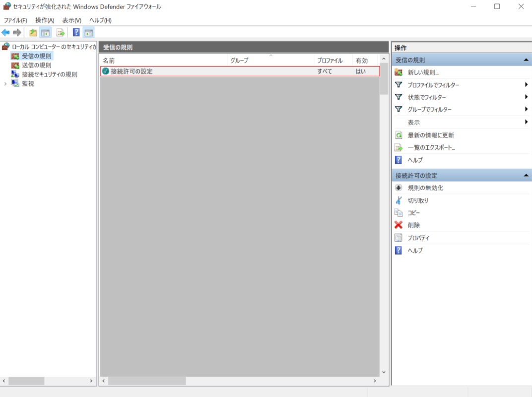532x397 pixels.
Task: Open the 操作(A) menu
Action: (45, 20)
